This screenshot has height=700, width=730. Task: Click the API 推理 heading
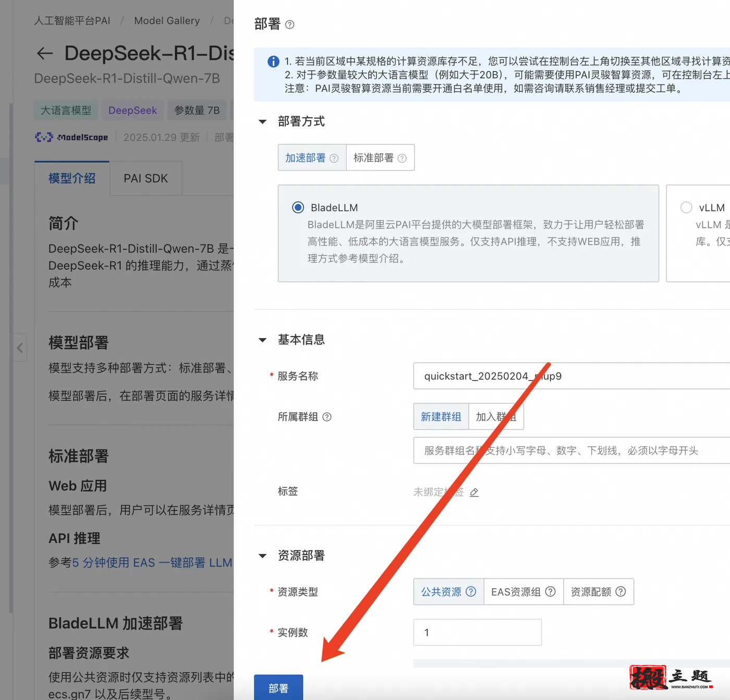75,538
